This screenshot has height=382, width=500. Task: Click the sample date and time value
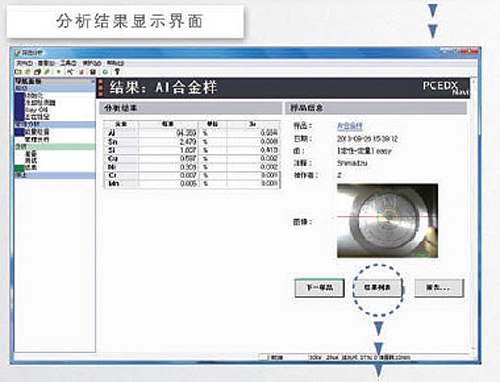click(367, 139)
